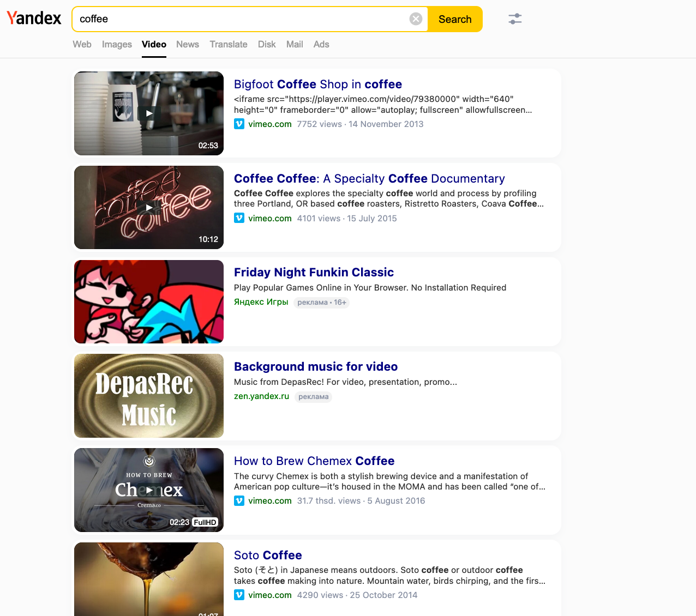Click the Vimeo icon beside Soto Coffee result
Viewport: 696px width, 616px height.
point(239,595)
